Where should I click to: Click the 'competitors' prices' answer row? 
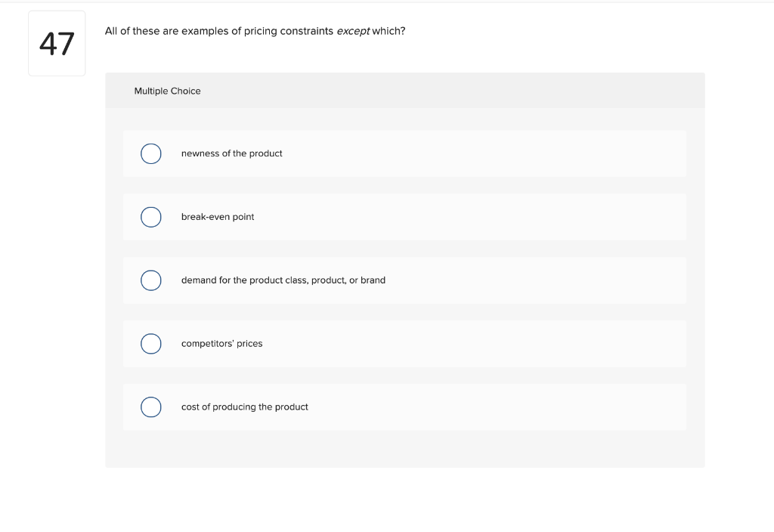click(404, 344)
